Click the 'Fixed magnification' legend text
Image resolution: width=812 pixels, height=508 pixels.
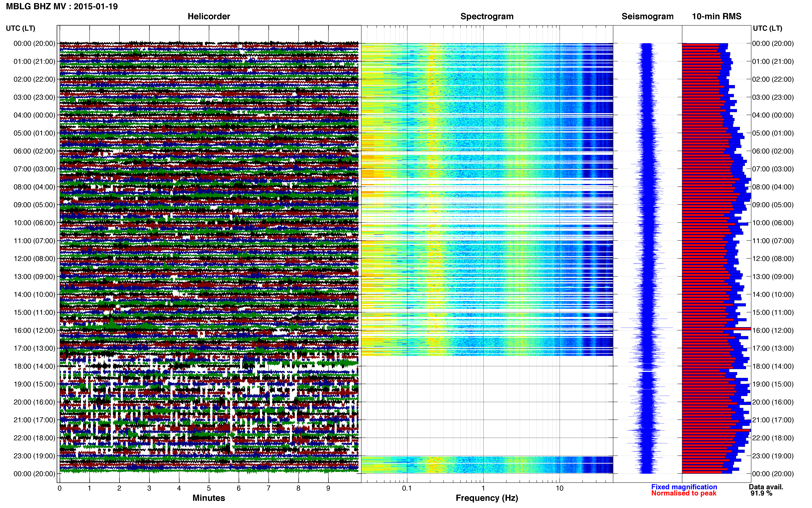coord(684,487)
